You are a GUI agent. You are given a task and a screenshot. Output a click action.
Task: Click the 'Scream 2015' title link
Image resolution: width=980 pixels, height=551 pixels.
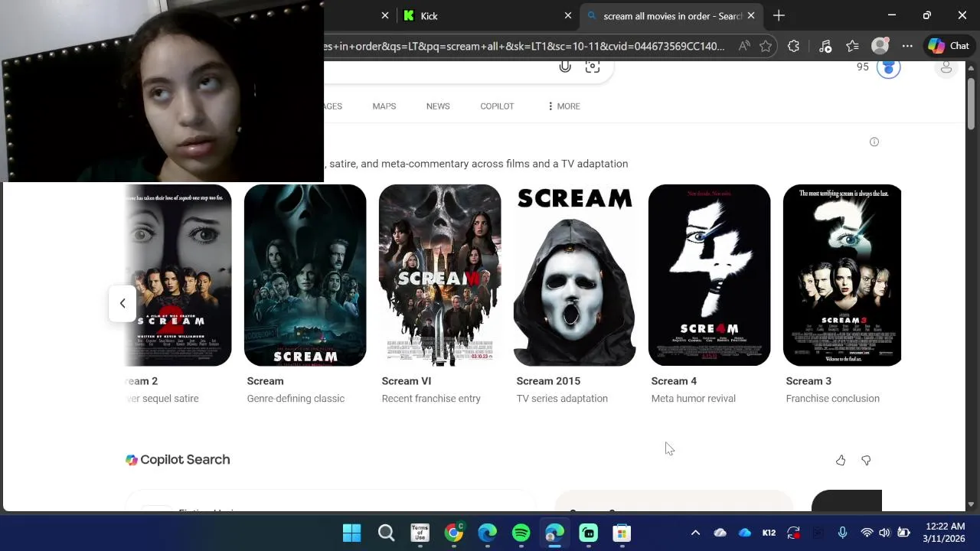coord(548,381)
